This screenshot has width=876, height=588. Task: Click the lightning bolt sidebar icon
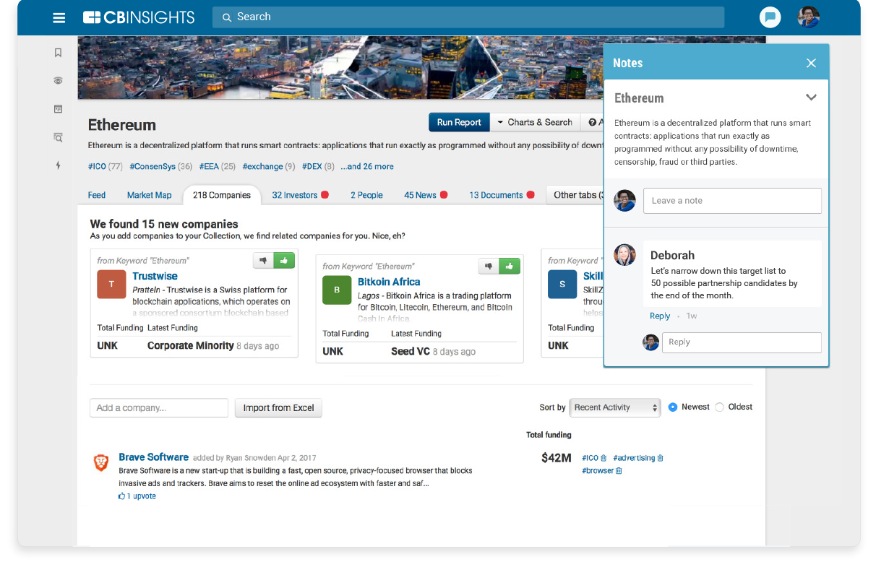59,165
